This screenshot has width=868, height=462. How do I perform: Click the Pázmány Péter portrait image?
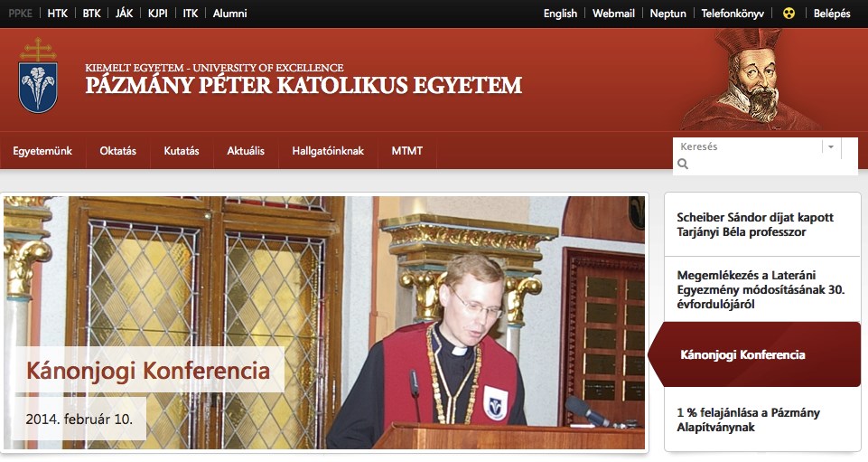[x=750, y=80]
